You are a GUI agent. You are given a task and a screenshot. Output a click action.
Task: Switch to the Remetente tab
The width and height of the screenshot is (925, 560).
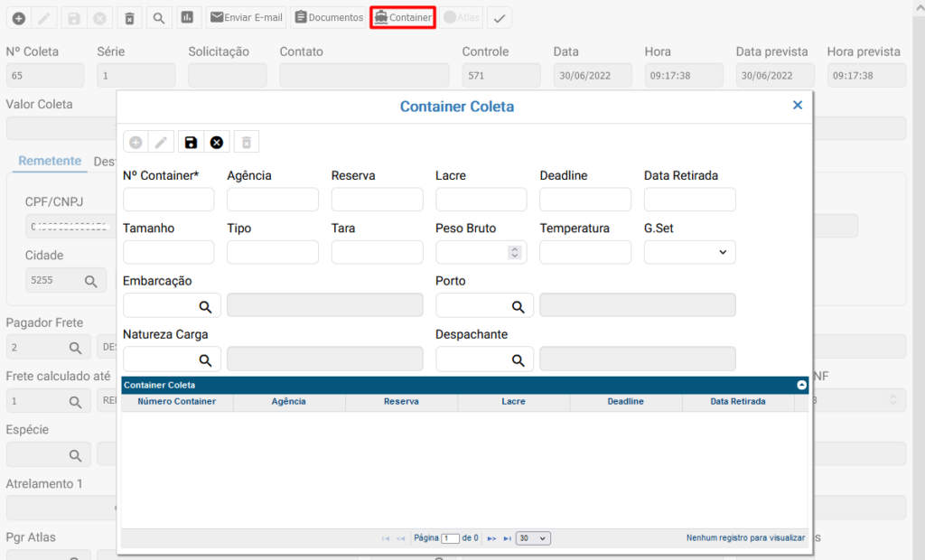(x=50, y=161)
